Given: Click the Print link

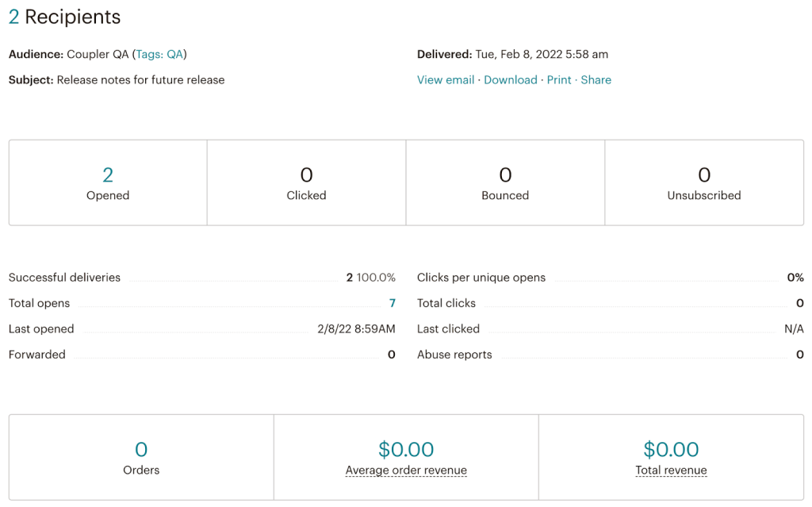Looking at the screenshot, I should (x=559, y=79).
